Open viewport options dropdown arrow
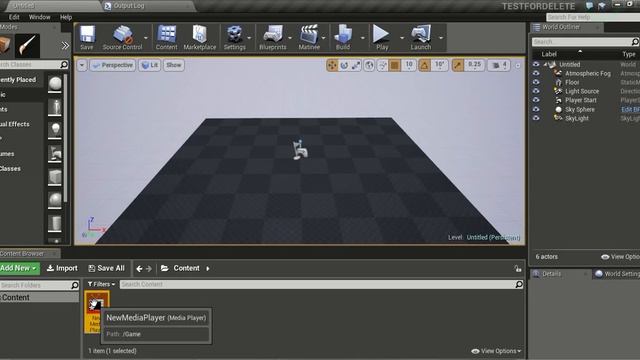 coord(82,65)
